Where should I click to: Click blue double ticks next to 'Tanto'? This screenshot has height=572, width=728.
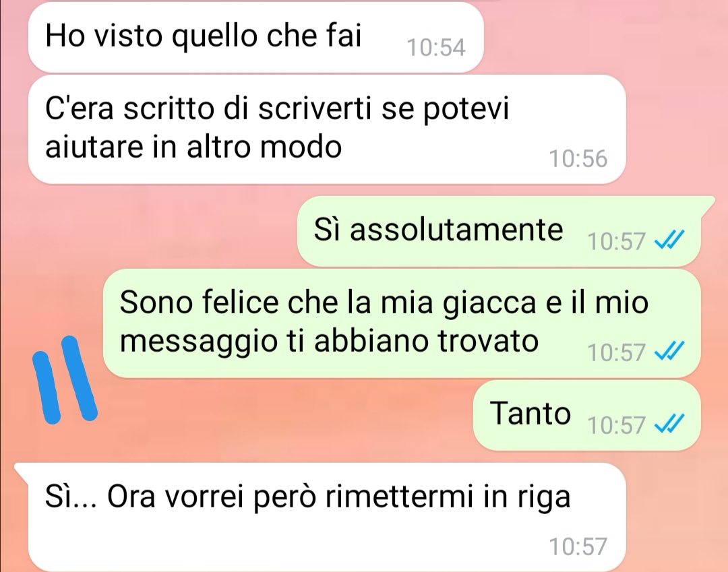pyautogui.click(x=669, y=424)
